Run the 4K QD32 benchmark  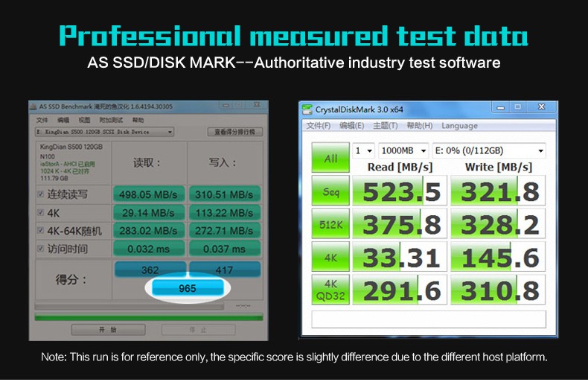tap(330, 290)
